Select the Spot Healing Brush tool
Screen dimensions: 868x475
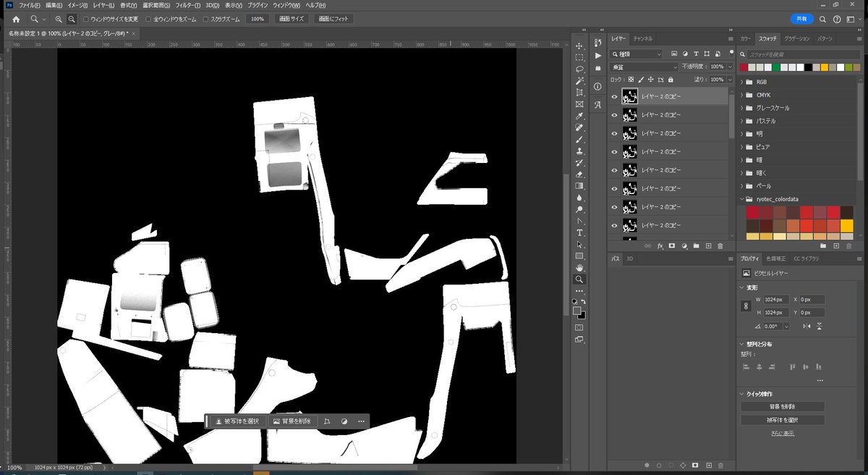point(579,127)
